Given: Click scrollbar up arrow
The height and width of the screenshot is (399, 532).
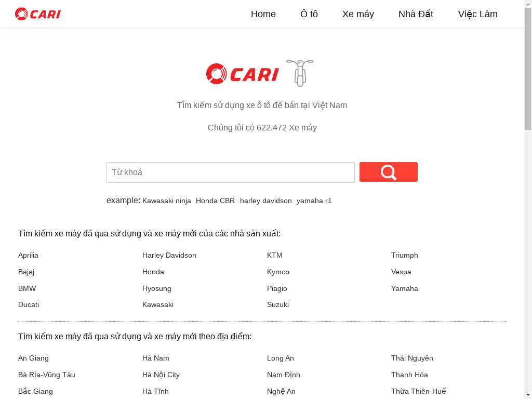Looking at the screenshot, I should click(528, 4).
